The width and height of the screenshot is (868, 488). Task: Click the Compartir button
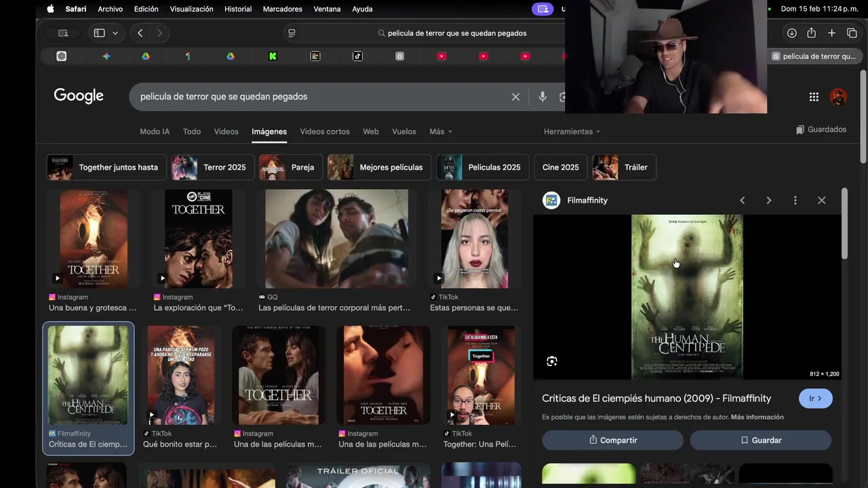click(x=613, y=440)
